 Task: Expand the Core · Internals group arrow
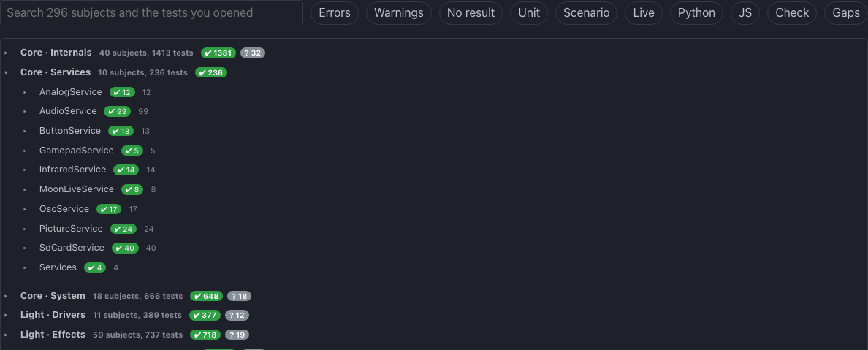click(6, 53)
